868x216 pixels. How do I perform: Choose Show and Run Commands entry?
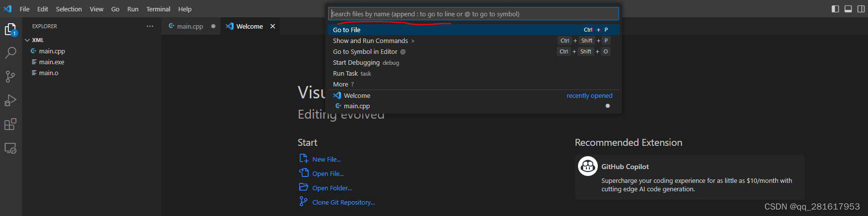coord(474,41)
